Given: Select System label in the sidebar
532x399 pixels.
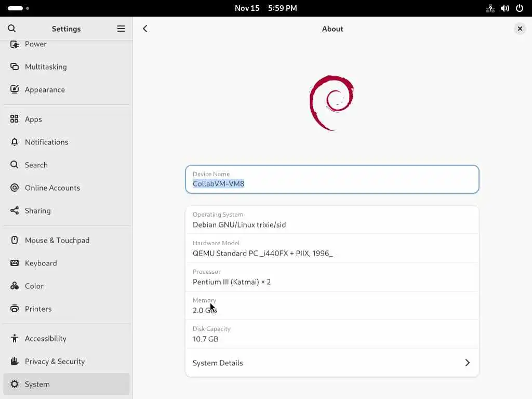Looking at the screenshot, I should (x=37, y=384).
